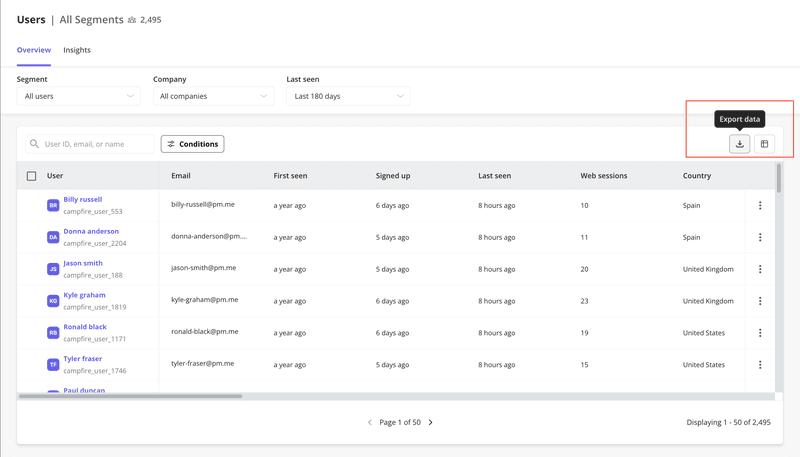Open row actions menu for Donna anderson

click(x=760, y=237)
